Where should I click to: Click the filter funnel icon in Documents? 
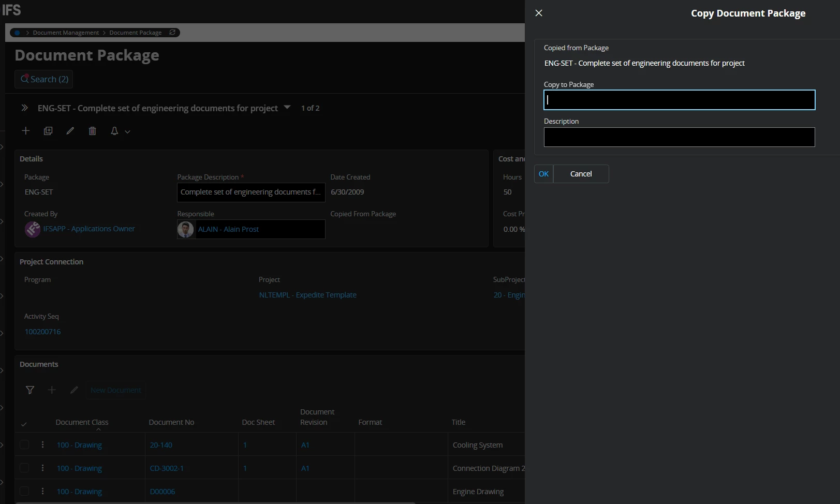[30, 390]
